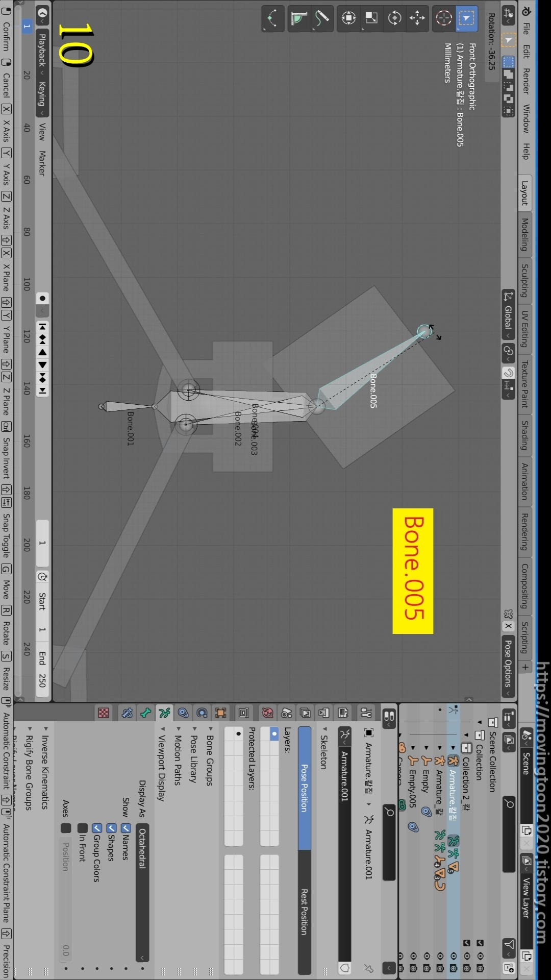Screen dimensions: 551x980
Task: Open the File menu
Action: pyautogui.click(x=525, y=29)
